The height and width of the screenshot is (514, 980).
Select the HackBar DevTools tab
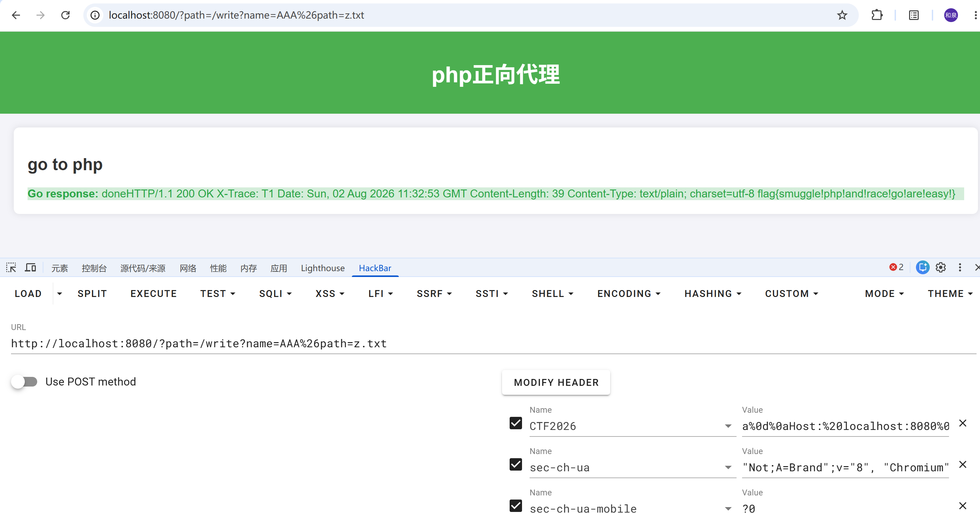[375, 268]
